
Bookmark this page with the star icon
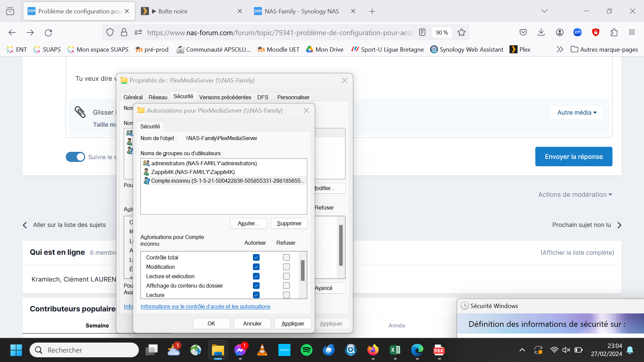[x=462, y=33]
